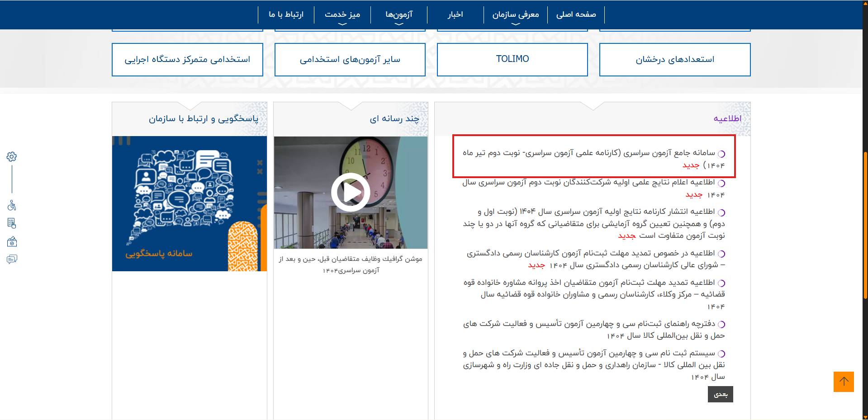Click the بعدی next button
868x420 pixels.
720,394
